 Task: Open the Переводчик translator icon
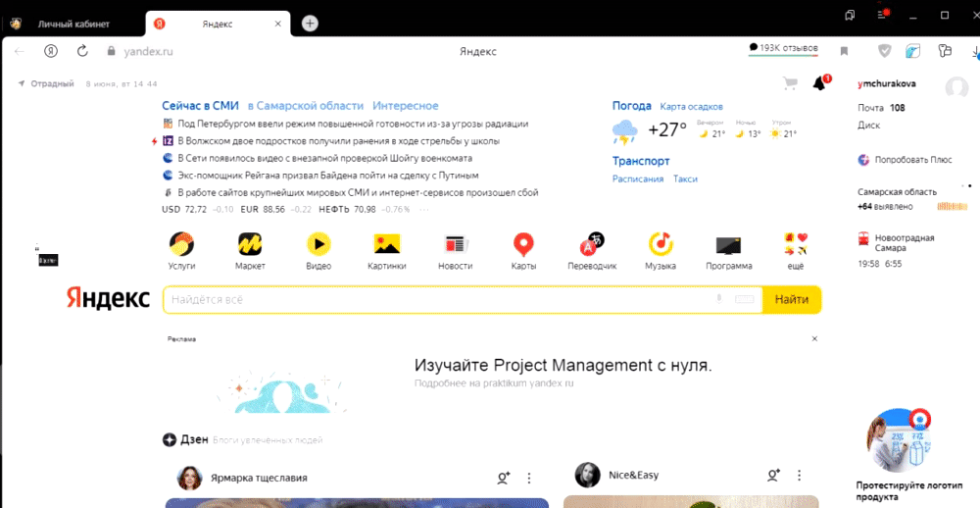[x=592, y=244]
